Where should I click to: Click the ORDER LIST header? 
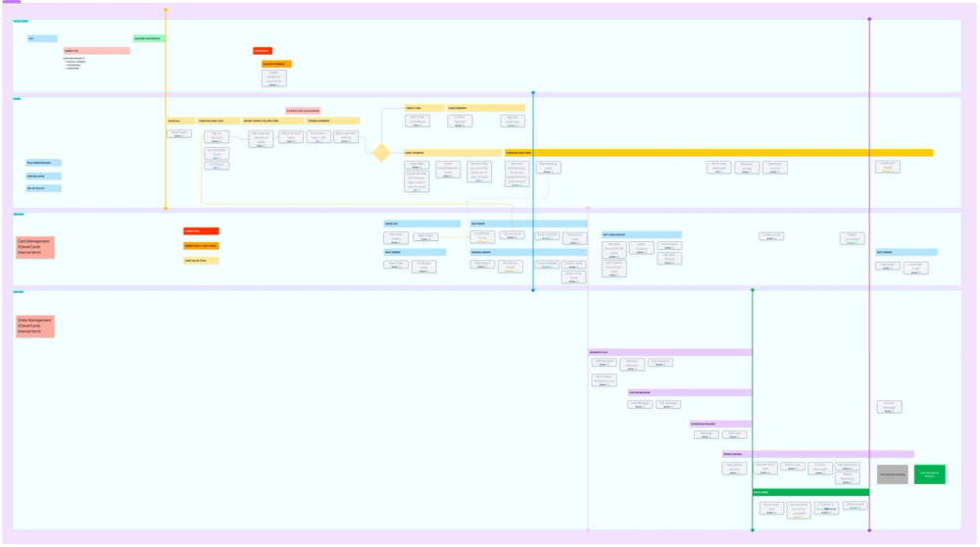coord(421,224)
